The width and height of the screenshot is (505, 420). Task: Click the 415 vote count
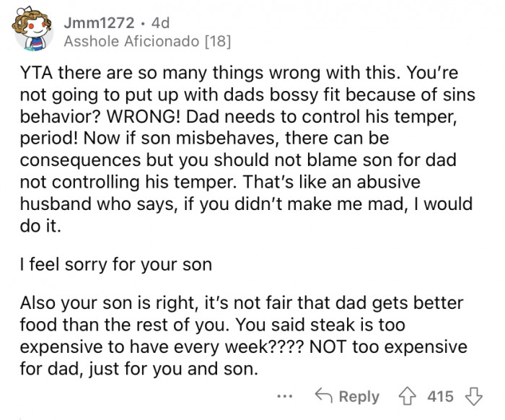[441, 396]
